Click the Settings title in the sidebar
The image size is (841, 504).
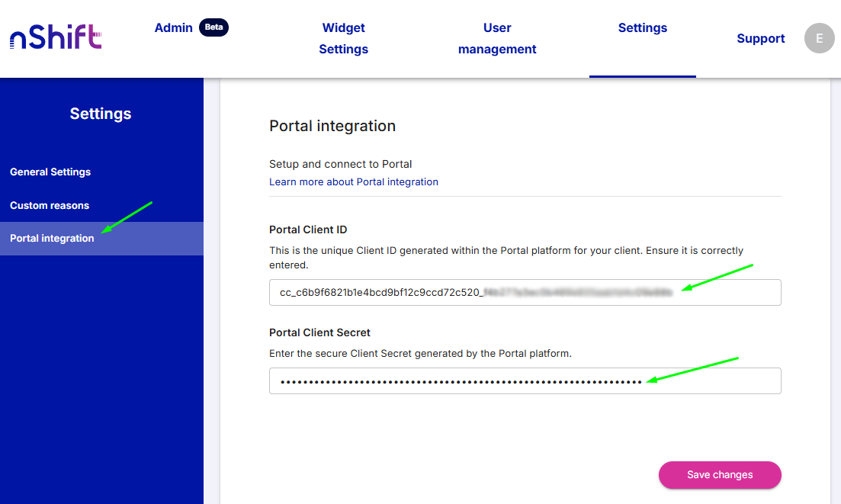click(101, 114)
